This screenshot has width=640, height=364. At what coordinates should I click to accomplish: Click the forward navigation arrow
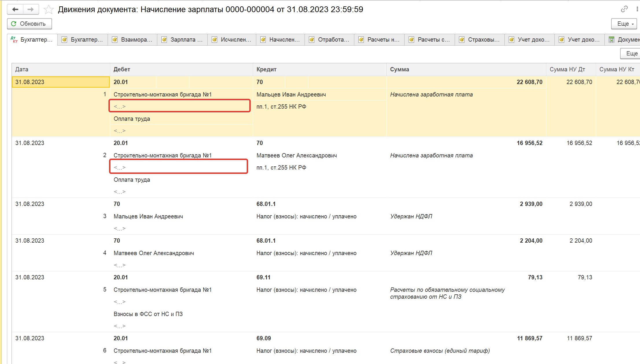point(30,10)
